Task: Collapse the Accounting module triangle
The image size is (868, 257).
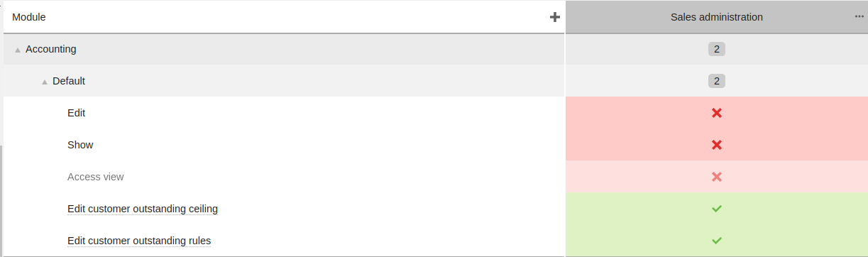Action: click(18, 50)
